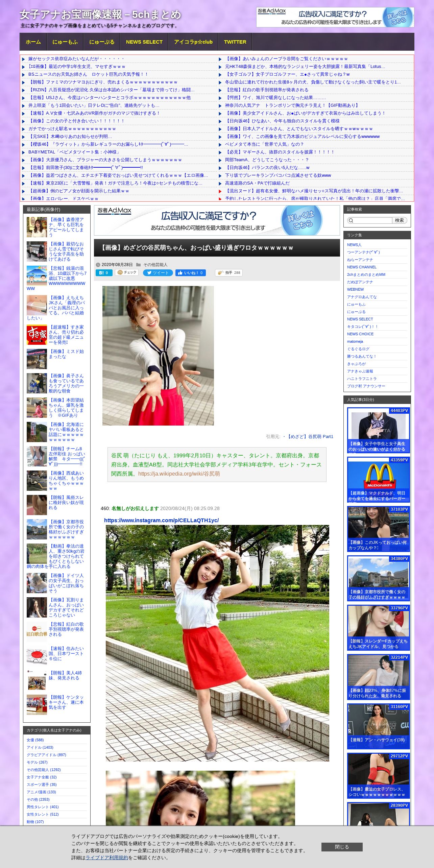Screen dimensions: 434x868
Task: Click the top header AdMax banner ad
Action: [x=335, y=17]
